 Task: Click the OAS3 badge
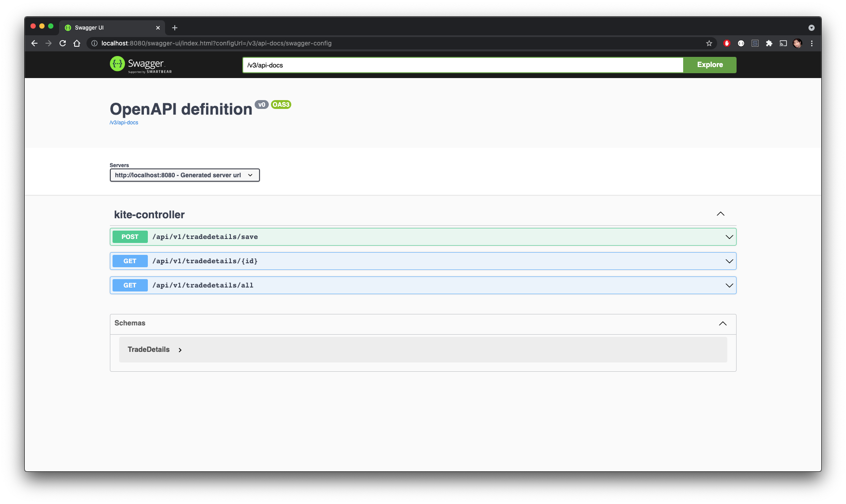pos(281,105)
